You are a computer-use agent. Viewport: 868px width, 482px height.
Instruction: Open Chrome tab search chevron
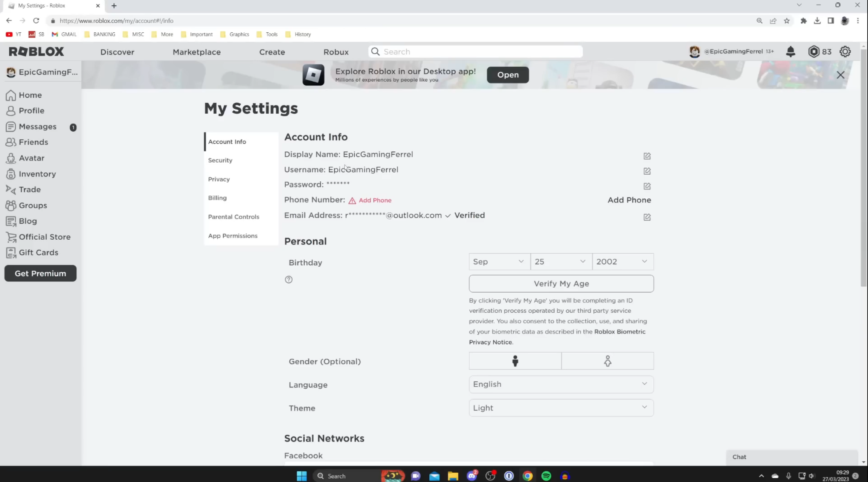pyautogui.click(x=799, y=5)
